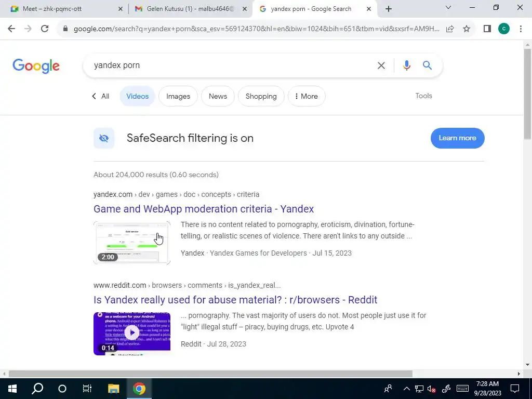Open Chrome three-dot menu
The width and height of the screenshot is (532, 399).
[x=521, y=29]
